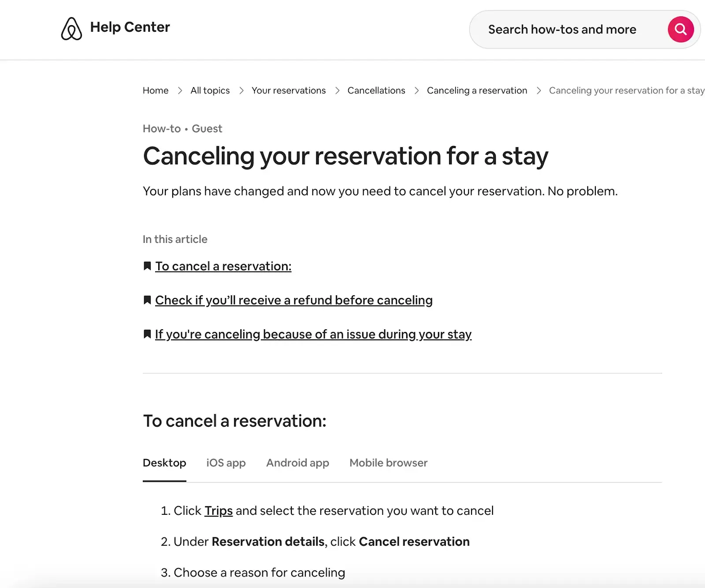Switch to the Android app tab

click(x=297, y=463)
